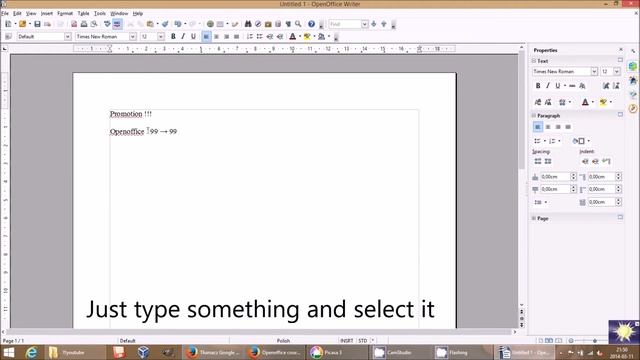Open Times New Roman font dropdown in toolbar

click(133, 37)
